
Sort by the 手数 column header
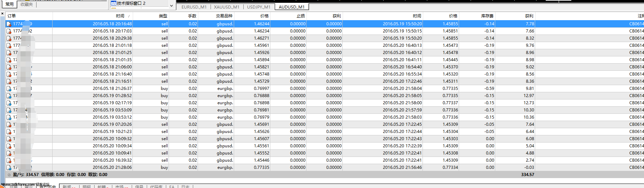tap(183, 16)
